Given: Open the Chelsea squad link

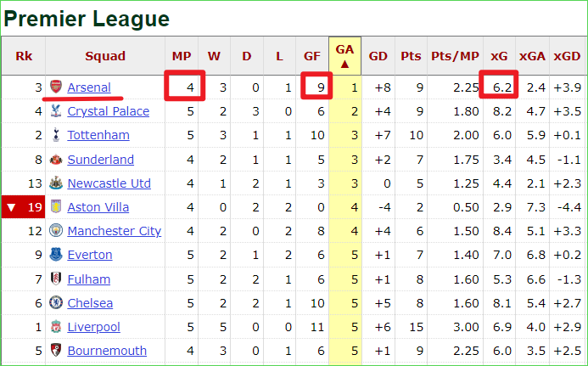Looking at the screenshot, I should pyautogui.click(x=90, y=303).
